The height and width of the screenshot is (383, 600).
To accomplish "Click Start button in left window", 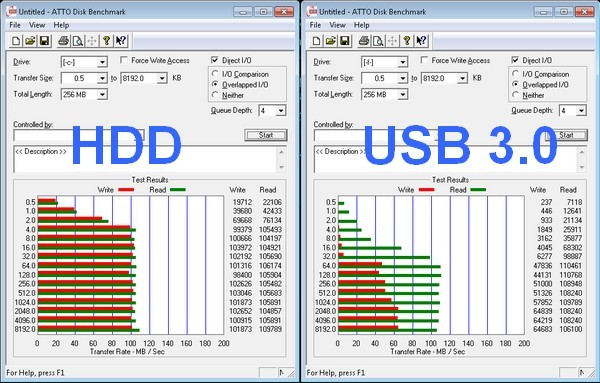I will tap(266, 135).
